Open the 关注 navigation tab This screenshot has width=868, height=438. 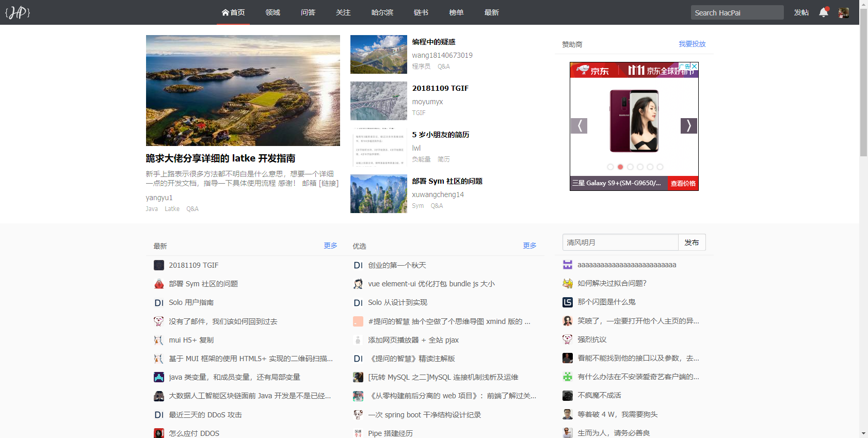343,12
